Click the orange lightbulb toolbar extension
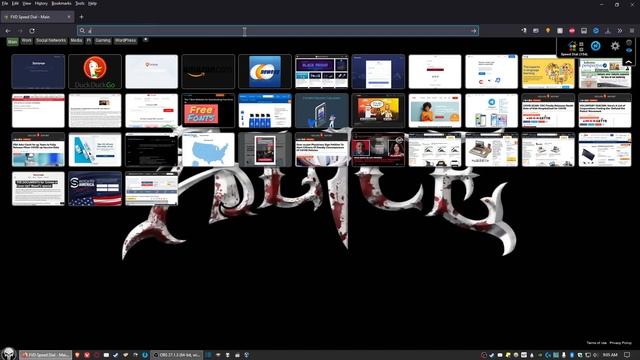 [548, 31]
